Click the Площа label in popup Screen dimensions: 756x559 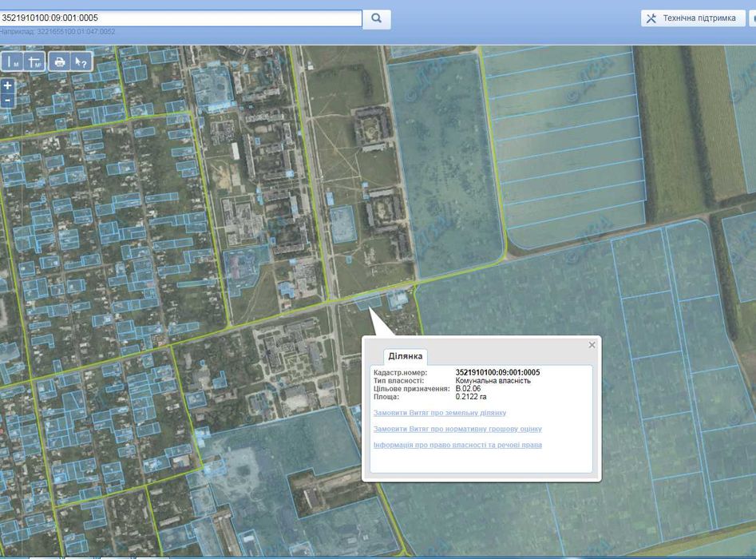pos(386,396)
